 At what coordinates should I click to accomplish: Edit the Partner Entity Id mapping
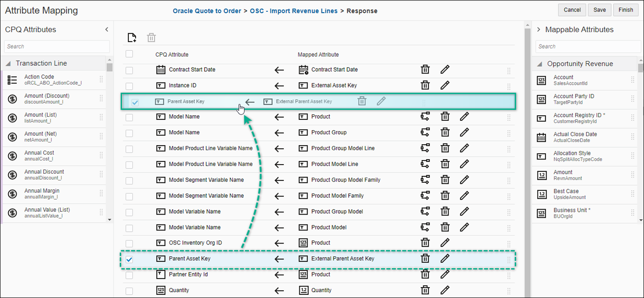pyautogui.click(x=445, y=274)
